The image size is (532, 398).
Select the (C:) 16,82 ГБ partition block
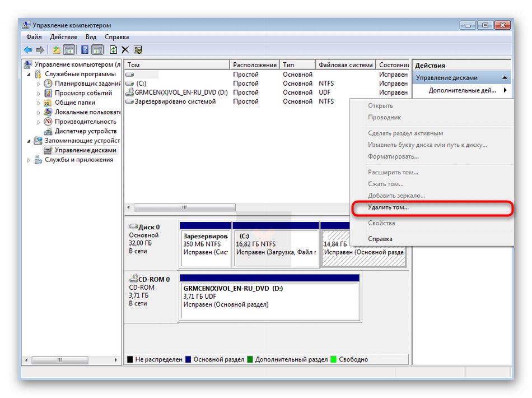tap(276, 244)
